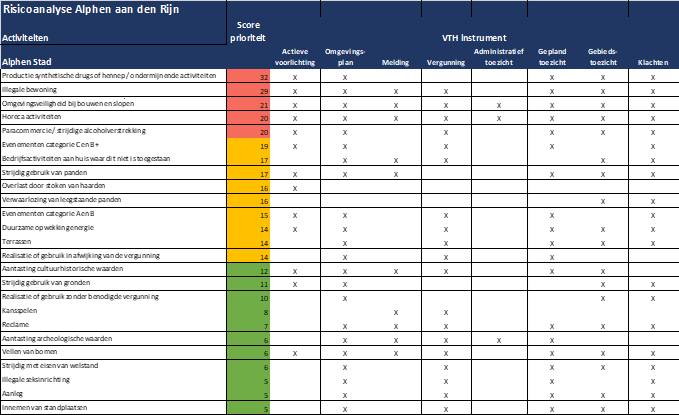The width and height of the screenshot is (679, 415).
Task: Select the 'VTH instrument' group header
Action: tap(474, 37)
